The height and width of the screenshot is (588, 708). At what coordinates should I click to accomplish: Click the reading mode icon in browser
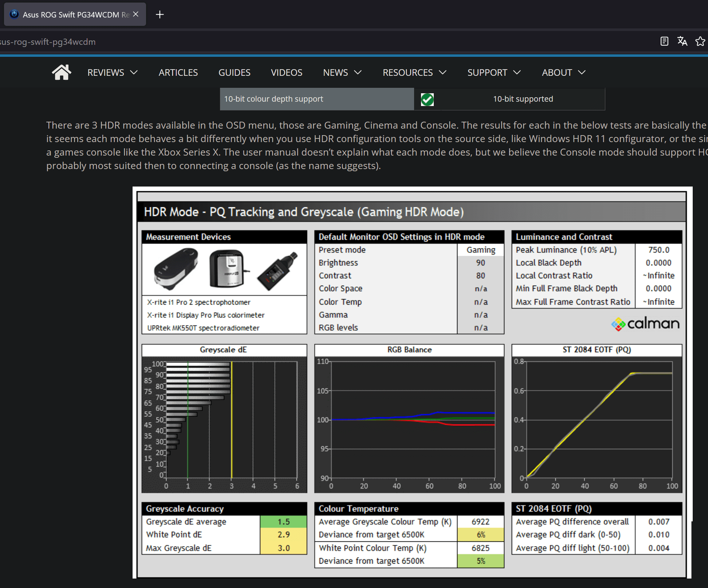[x=665, y=41]
